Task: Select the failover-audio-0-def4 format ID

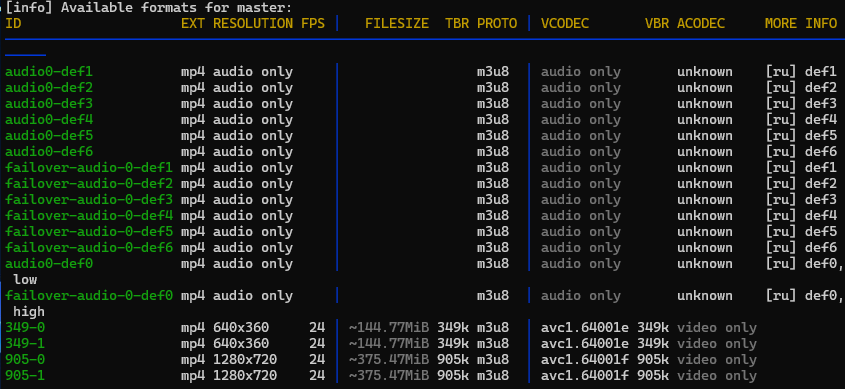Action: point(89,216)
